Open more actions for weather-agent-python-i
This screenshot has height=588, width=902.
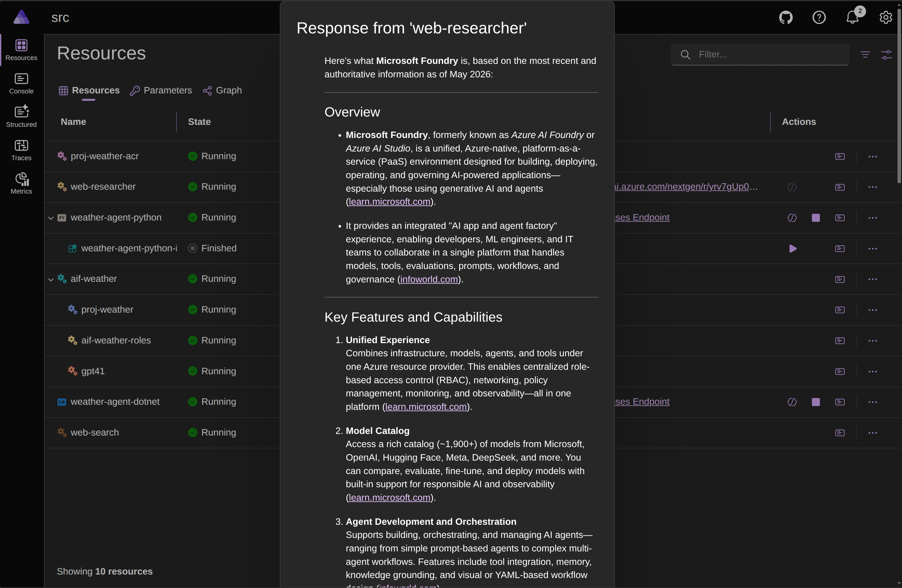pos(872,249)
